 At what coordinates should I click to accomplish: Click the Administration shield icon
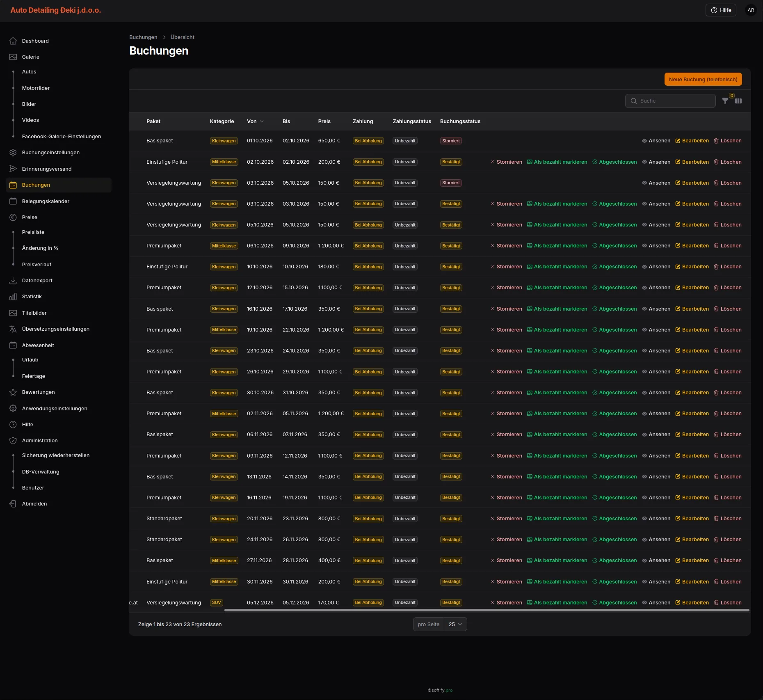13,441
